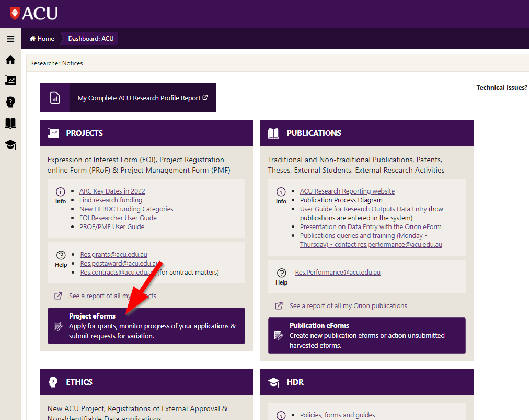Select Dashboard: ACU breadcrumb
This screenshot has height=420, width=529.
pyautogui.click(x=90, y=39)
